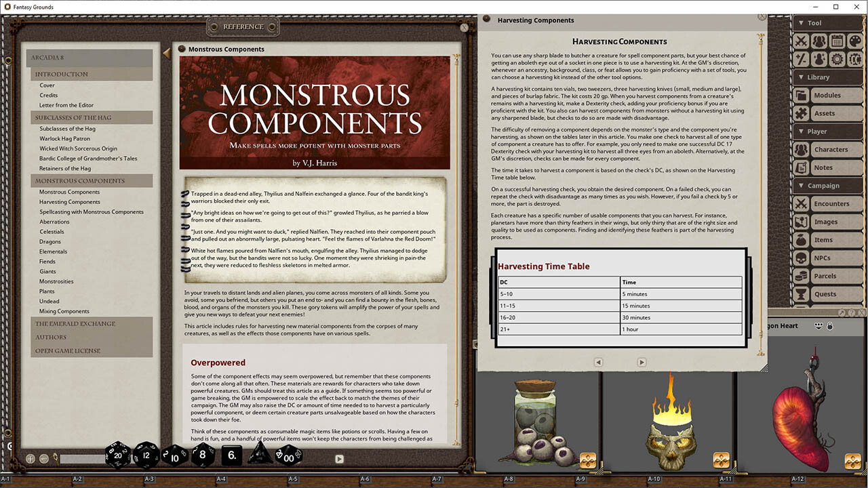Open the Options gear in the Tool panel

click(837, 59)
